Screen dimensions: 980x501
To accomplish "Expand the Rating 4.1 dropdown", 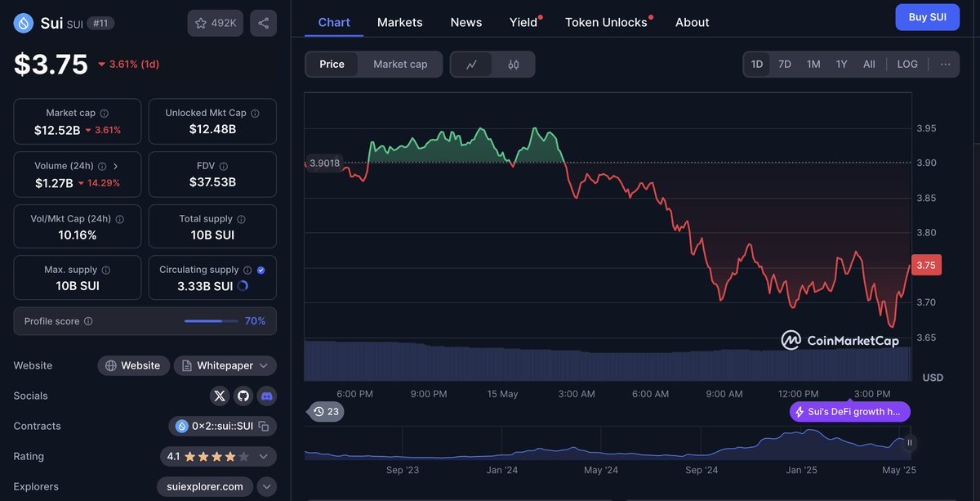I will click(x=263, y=457).
